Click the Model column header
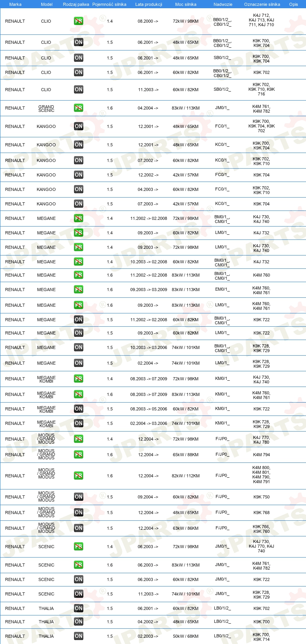 47,4
